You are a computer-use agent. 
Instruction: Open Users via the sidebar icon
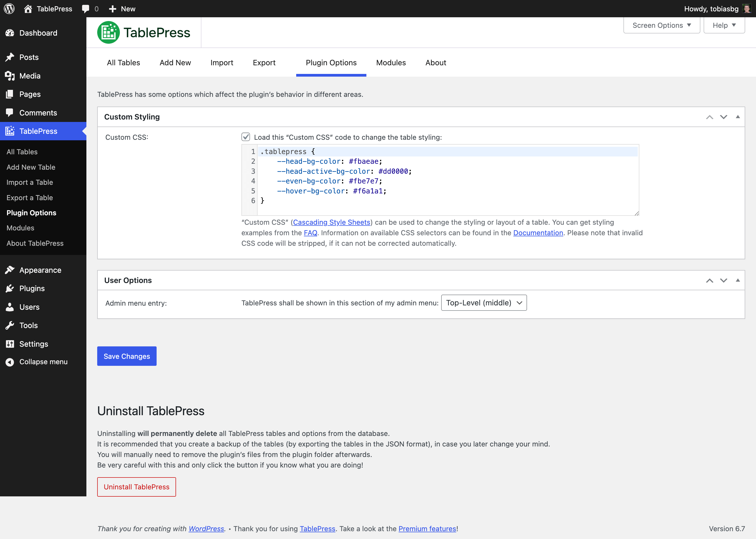pos(10,307)
